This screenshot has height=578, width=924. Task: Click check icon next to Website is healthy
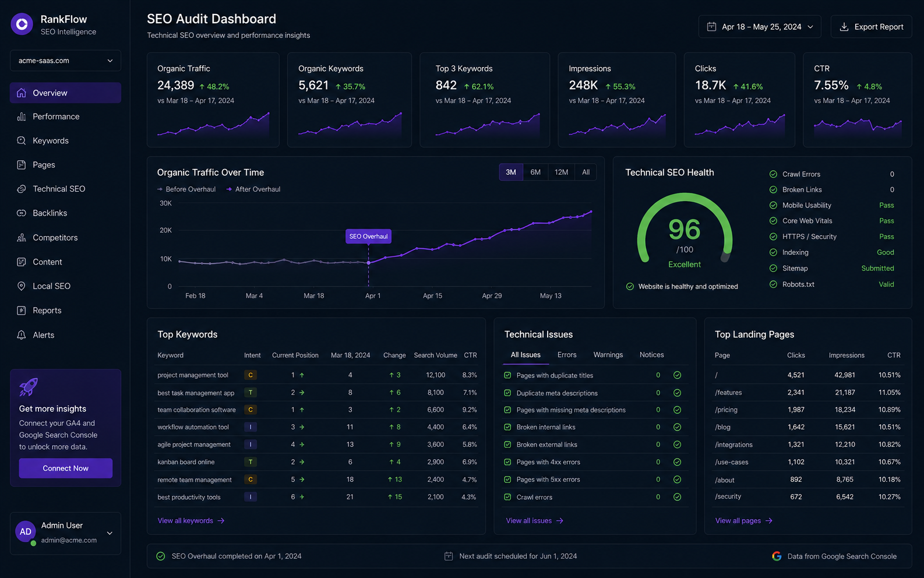630,287
